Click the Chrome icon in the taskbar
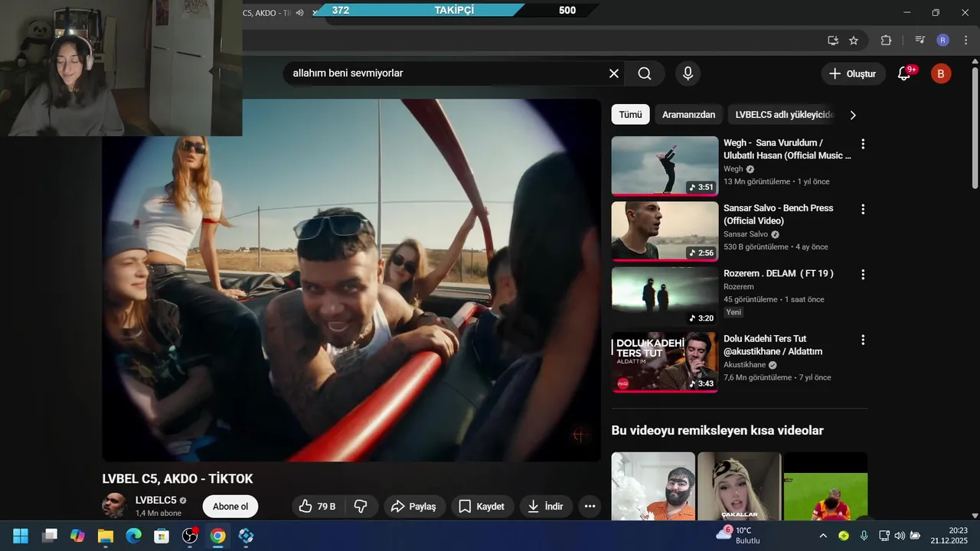 coord(218,536)
